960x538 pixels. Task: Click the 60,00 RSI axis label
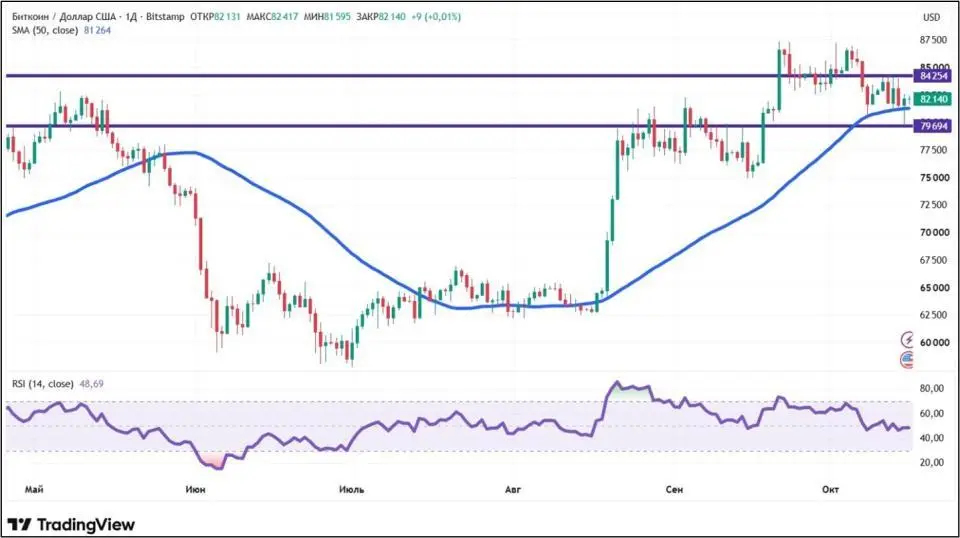click(x=934, y=414)
